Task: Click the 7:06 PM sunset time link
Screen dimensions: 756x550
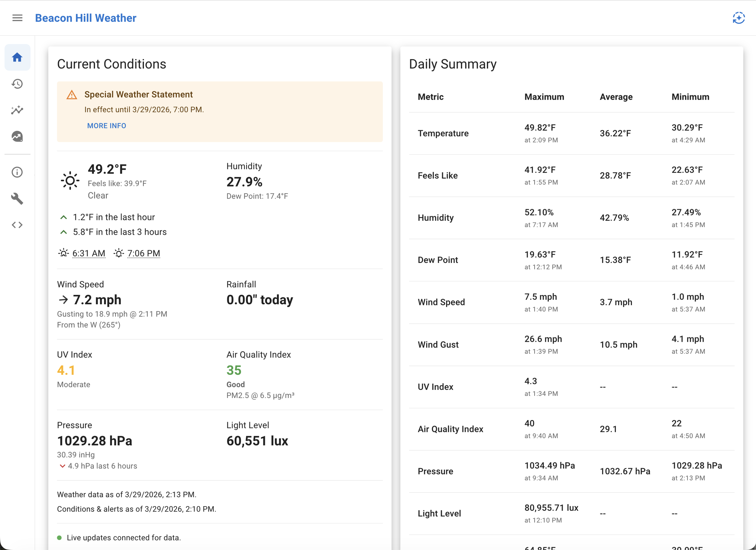Action: (x=144, y=253)
